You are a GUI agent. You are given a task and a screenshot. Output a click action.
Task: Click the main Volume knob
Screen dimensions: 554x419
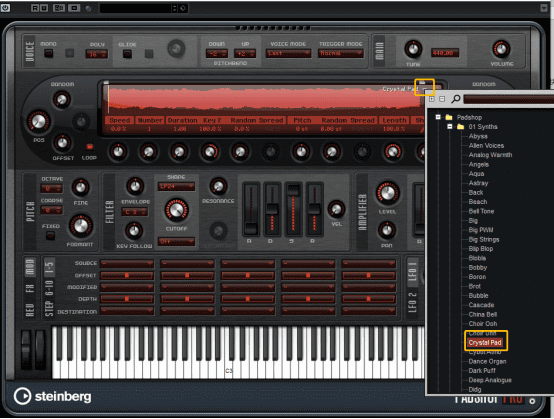click(501, 49)
